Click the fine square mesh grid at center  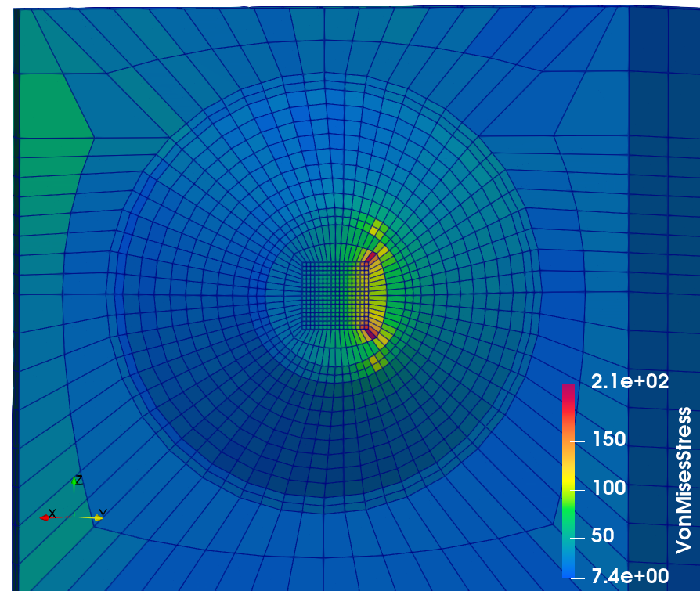(336, 296)
